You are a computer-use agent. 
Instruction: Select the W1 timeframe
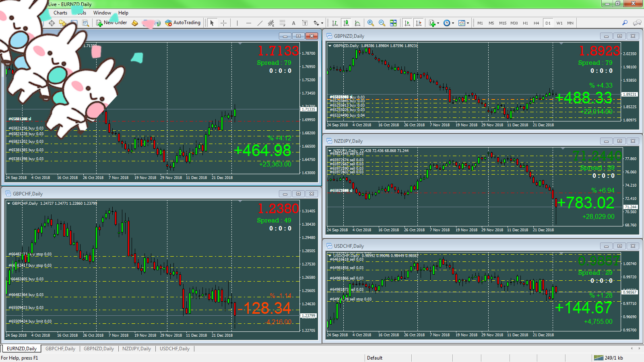(559, 23)
